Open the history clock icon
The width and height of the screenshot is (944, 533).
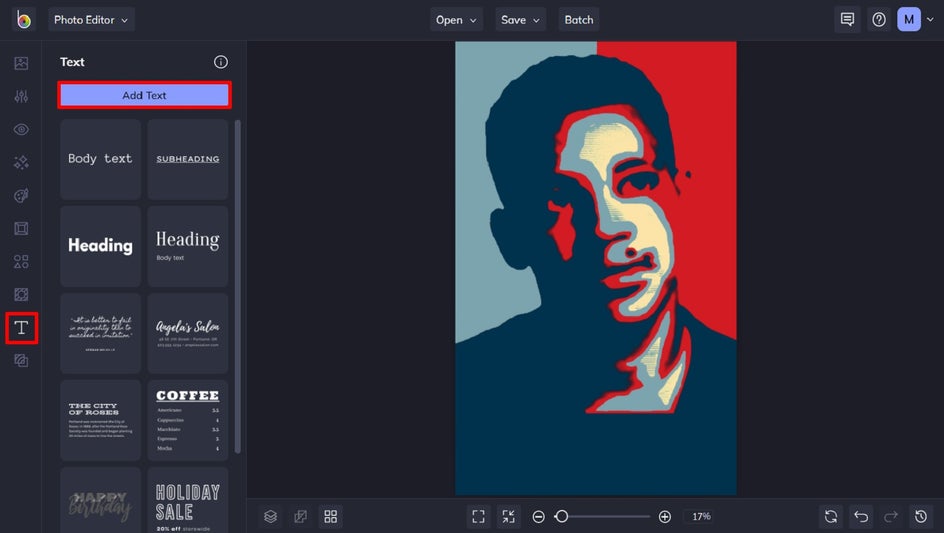pyautogui.click(x=921, y=516)
